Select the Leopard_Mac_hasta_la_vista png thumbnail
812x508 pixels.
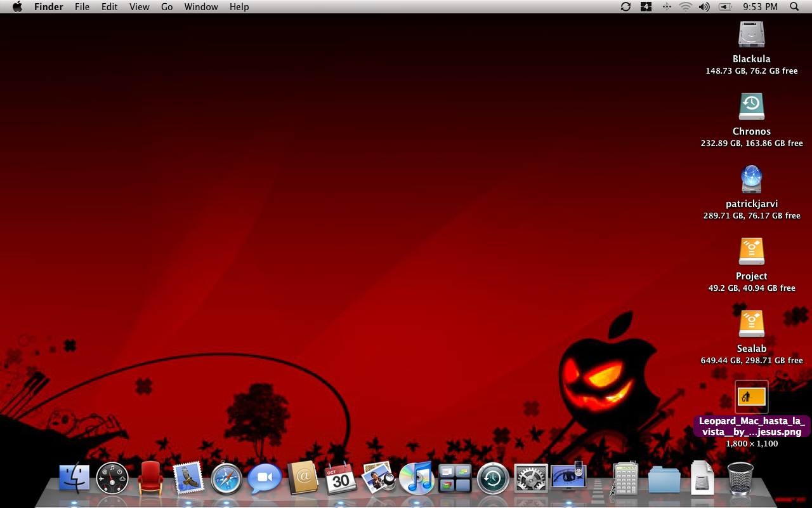coord(752,397)
